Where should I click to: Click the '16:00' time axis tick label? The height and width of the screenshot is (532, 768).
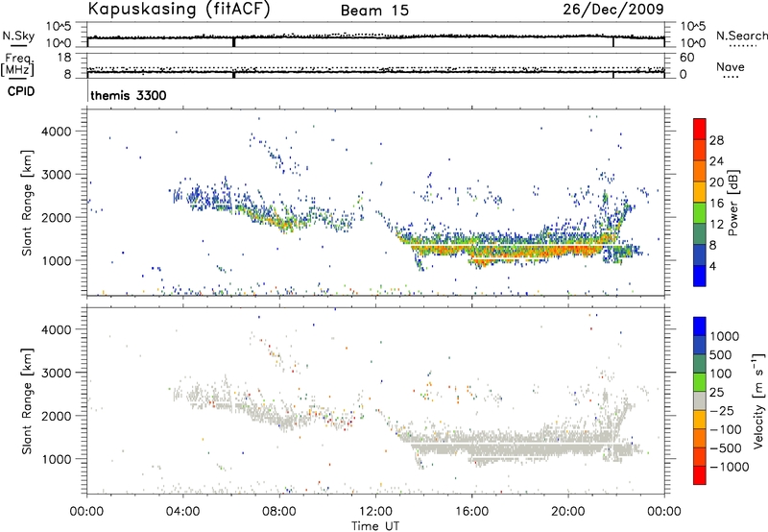click(471, 512)
